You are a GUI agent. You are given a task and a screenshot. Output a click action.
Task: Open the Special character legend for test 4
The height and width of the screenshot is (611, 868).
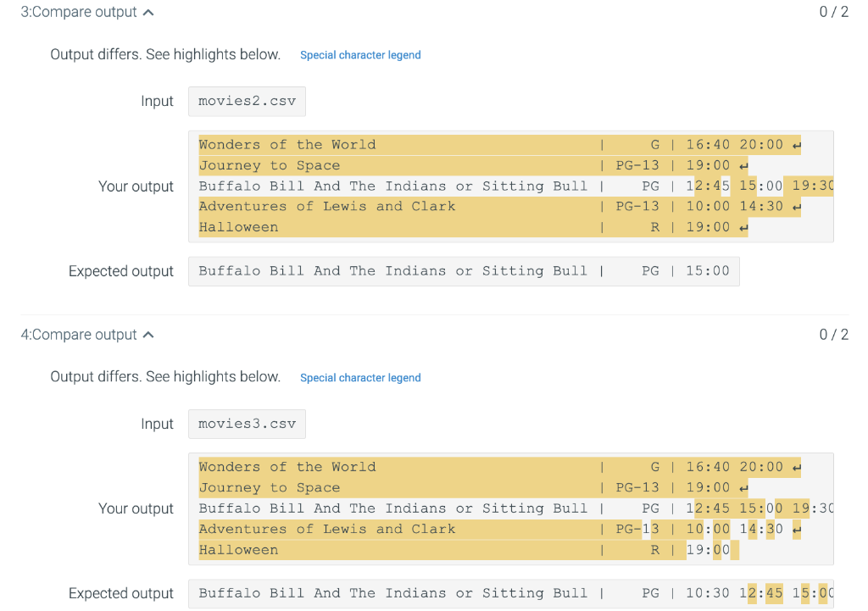click(x=360, y=377)
